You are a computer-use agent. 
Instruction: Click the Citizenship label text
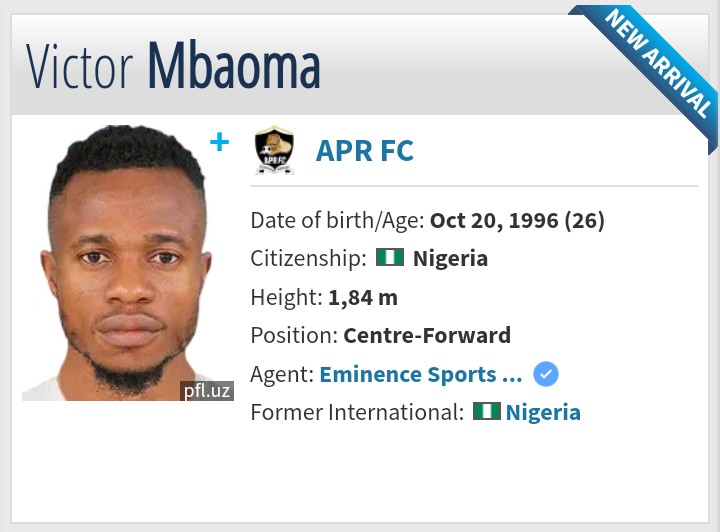click(x=308, y=258)
